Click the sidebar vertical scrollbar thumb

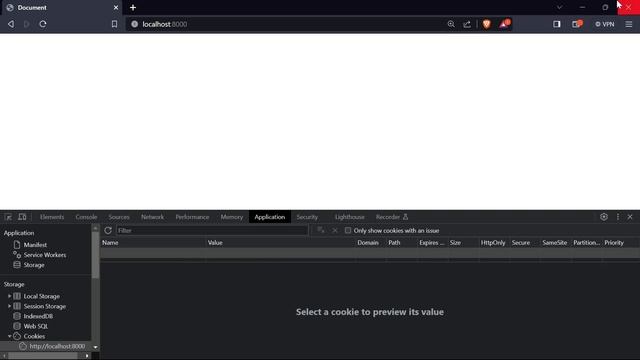click(96, 255)
